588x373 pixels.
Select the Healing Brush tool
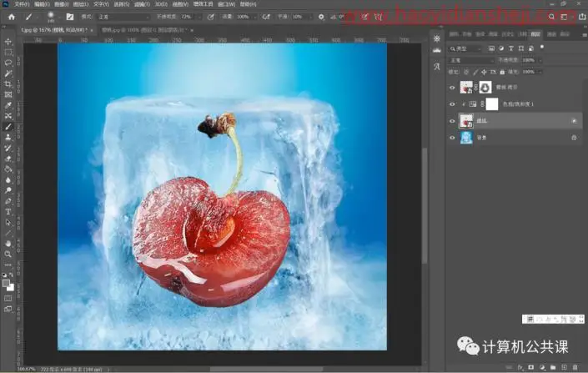[8, 116]
